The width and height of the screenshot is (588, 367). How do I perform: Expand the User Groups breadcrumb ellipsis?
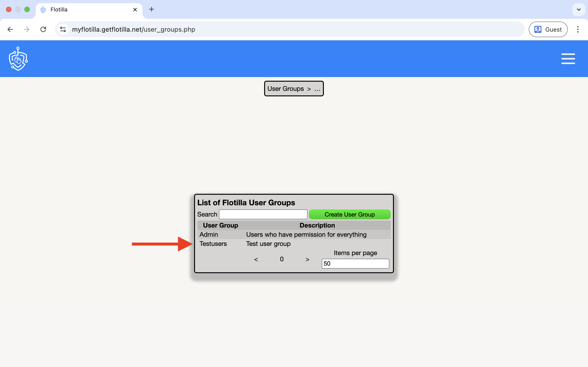click(317, 89)
